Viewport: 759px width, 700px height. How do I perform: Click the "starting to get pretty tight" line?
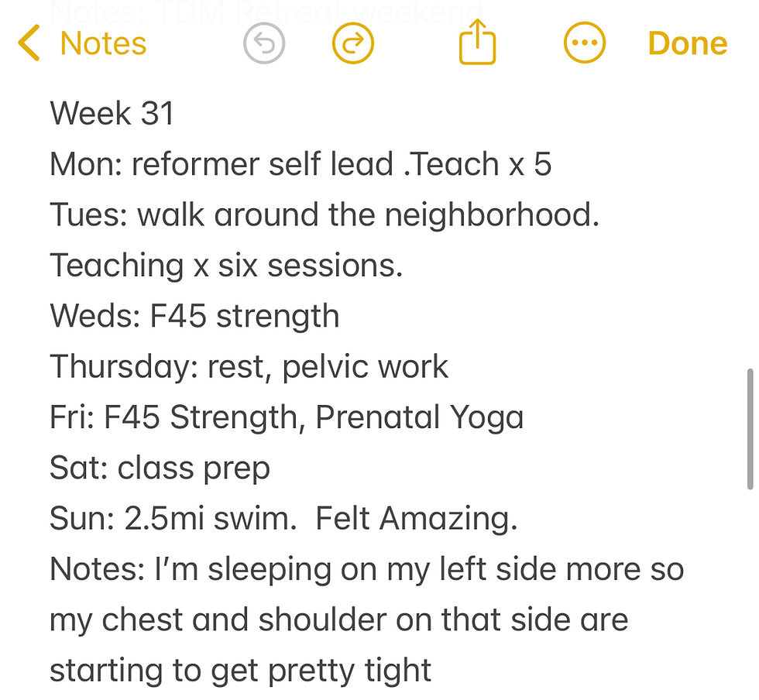pos(240,671)
